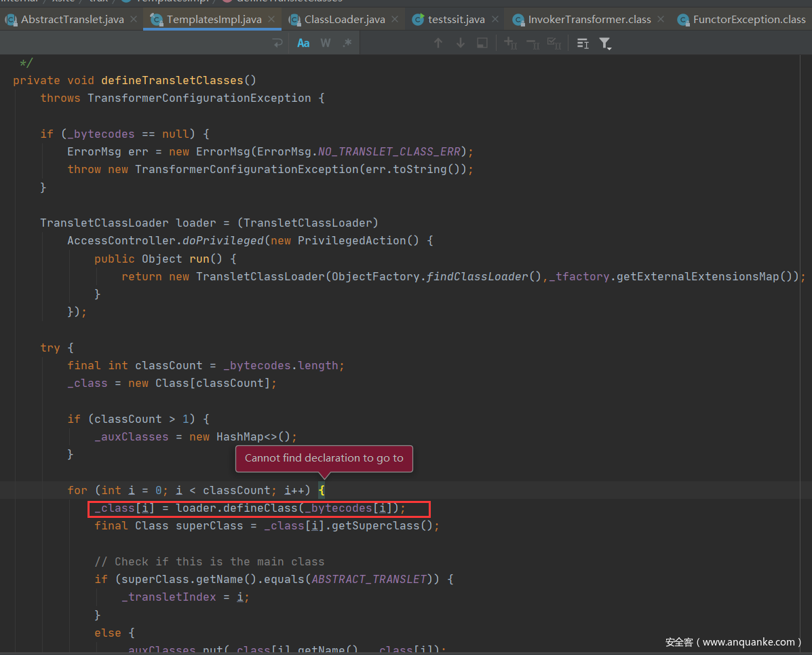Viewport: 812px width, 655px height.
Task: Switch to the AbstractTranslet.java tab
Action: tap(72, 19)
